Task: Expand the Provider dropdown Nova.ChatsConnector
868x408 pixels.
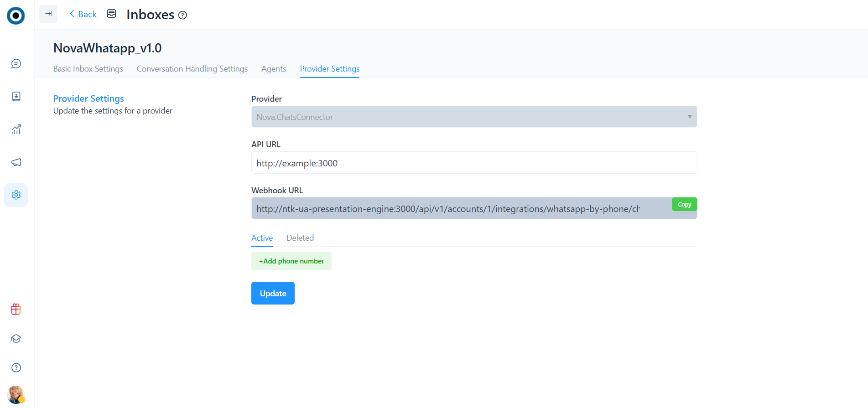Action: pyautogui.click(x=473, y=117)
